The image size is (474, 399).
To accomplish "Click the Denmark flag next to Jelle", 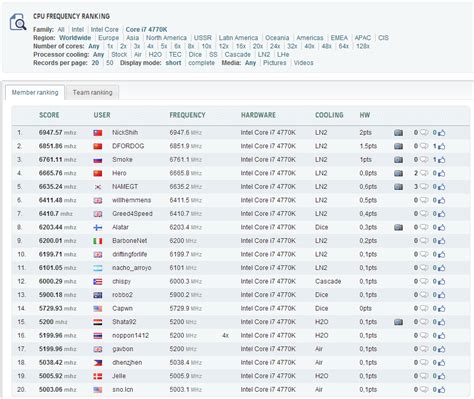I will pos(98,376).
